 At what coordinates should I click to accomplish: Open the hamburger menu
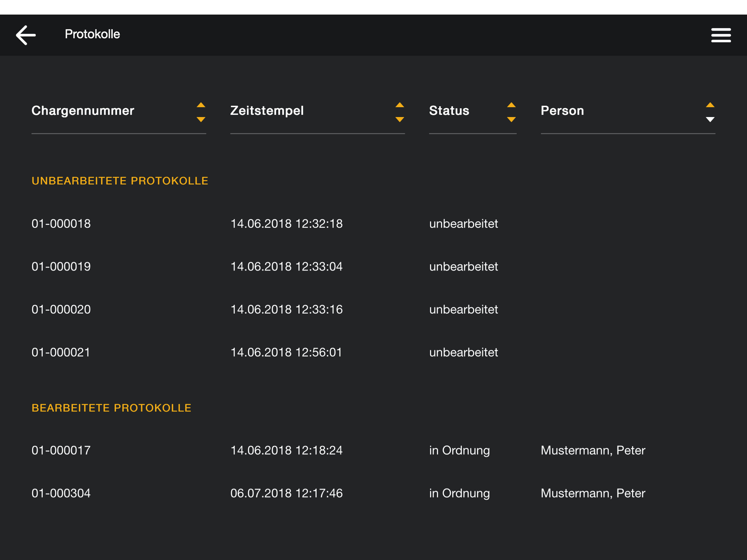click(721, 35)
